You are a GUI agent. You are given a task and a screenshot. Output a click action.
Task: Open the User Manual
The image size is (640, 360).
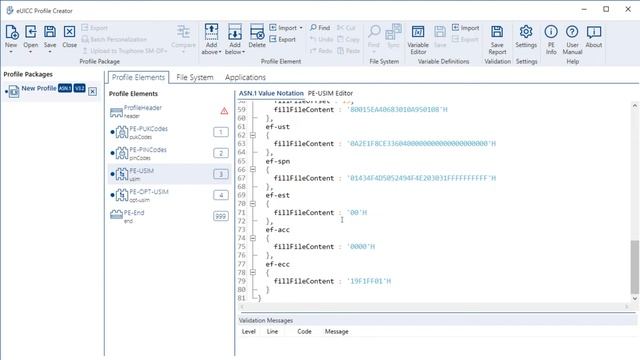(572, 39)
